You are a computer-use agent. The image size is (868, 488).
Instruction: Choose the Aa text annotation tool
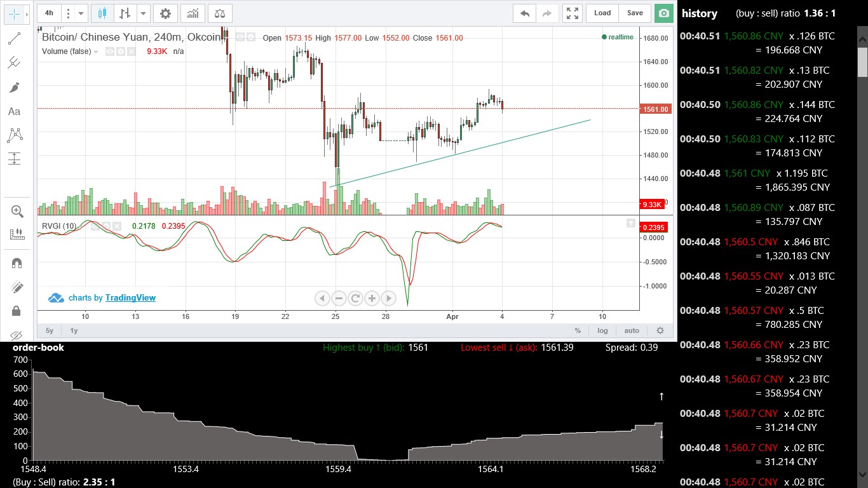pos(14,111)
